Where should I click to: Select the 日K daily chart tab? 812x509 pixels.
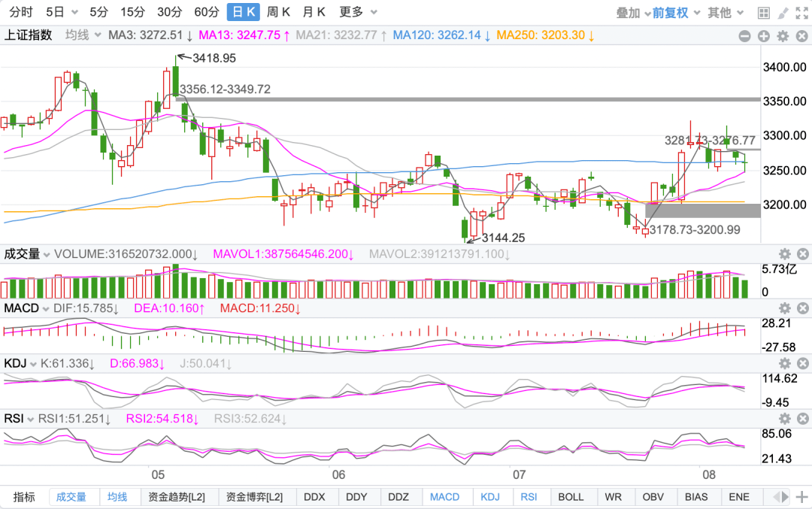coord(244,12)
